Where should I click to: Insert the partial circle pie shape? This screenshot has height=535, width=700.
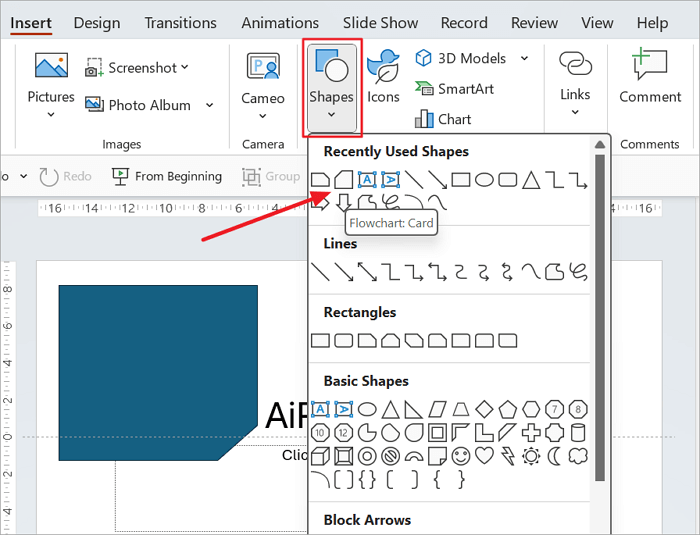tap(367, 432)
